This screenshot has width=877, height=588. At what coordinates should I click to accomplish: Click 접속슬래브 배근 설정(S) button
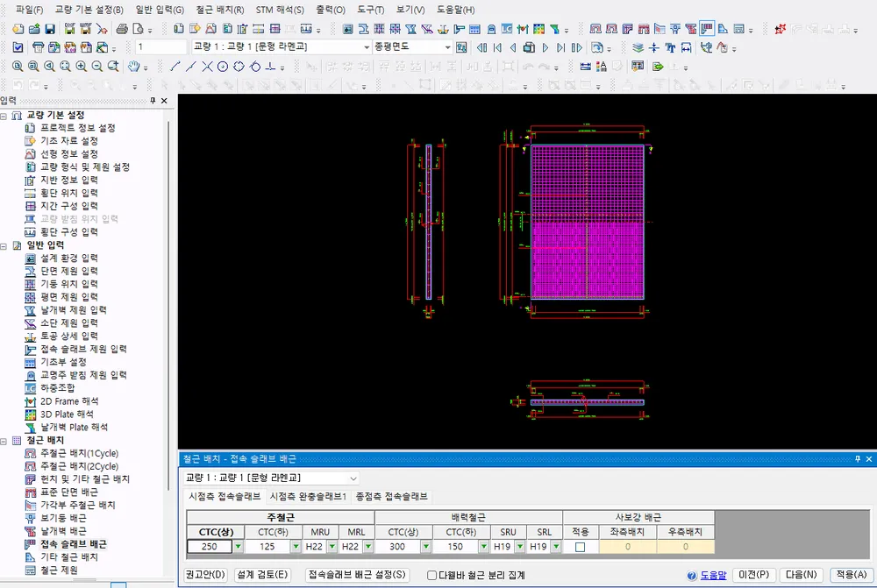tap(358, 575)
